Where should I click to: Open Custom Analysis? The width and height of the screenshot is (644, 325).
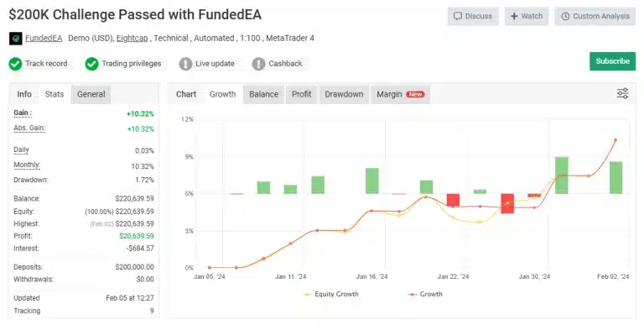(x=595, y=17)
